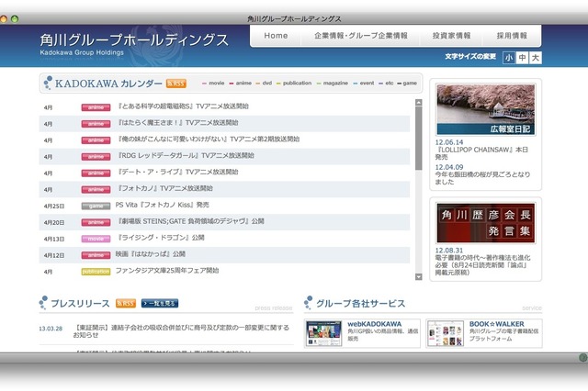Open the 角川歴彦会長発言集 banner
The width and height of the screenshot is (588, 391).
point(486,223)
